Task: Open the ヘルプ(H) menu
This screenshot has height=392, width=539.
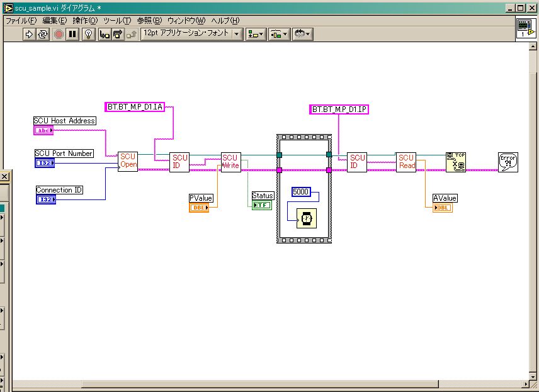Action: (225, 21)
